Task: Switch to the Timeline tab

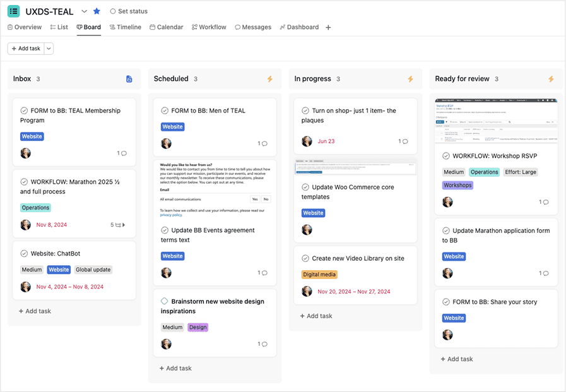Action: [x=125, y=27]
